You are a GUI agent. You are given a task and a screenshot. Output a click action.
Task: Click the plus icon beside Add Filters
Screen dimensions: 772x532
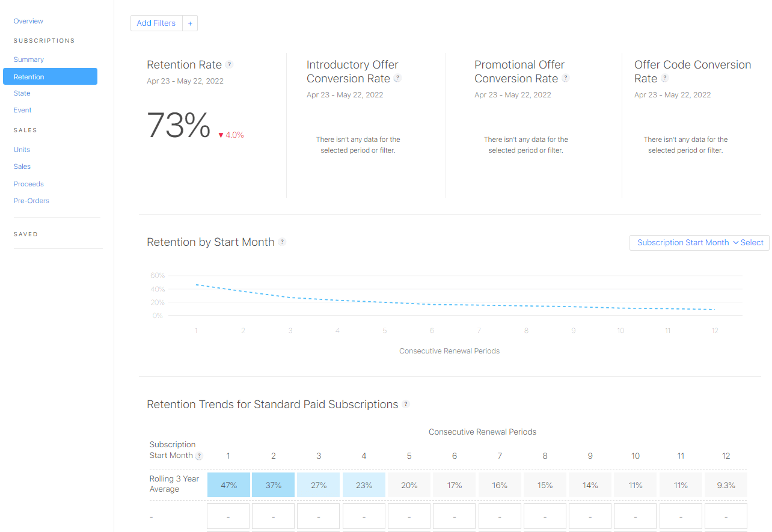[x=190, y=23]
